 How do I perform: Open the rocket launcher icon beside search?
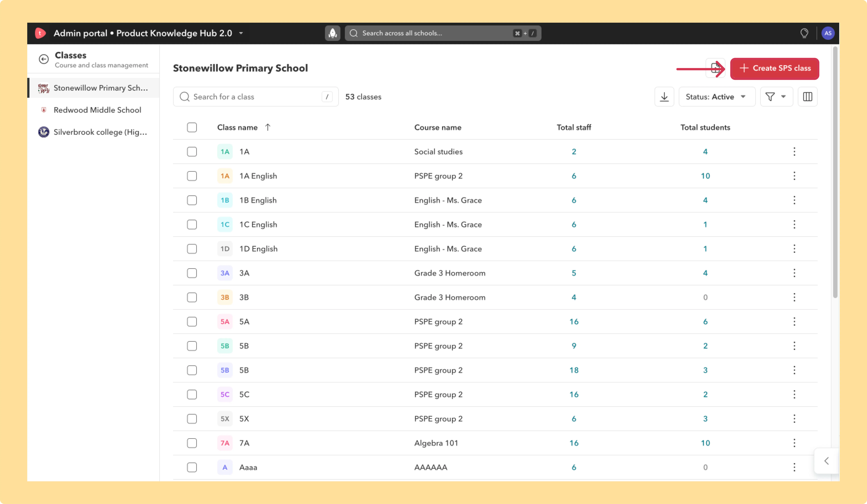[332, 33]
